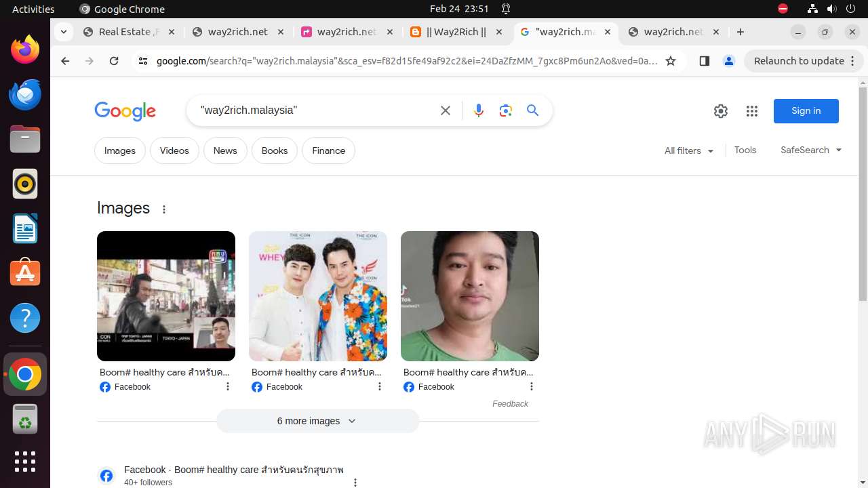Open Trash from the dock
The image size is (868, 488).
click(25, 419)
